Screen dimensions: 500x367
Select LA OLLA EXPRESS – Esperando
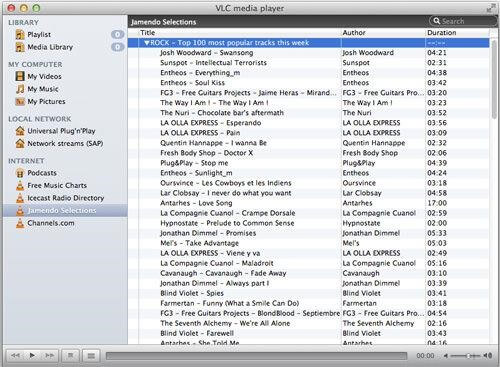210,123
